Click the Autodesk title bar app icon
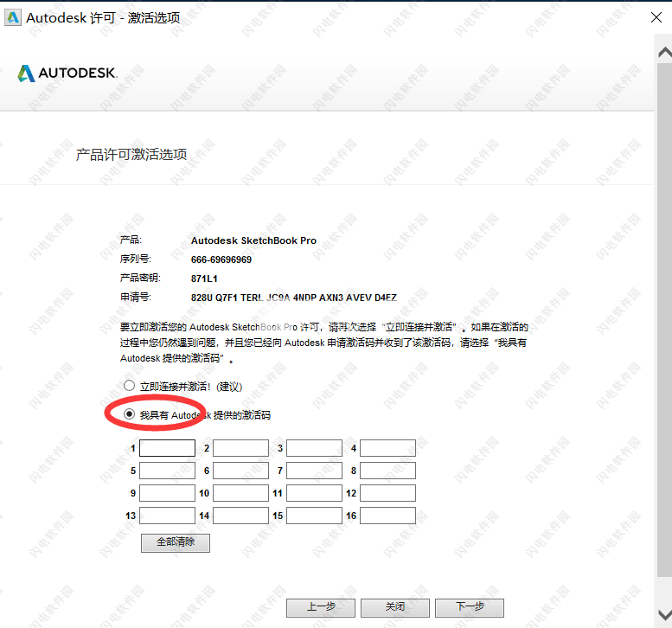 click(x=13, y=17)
